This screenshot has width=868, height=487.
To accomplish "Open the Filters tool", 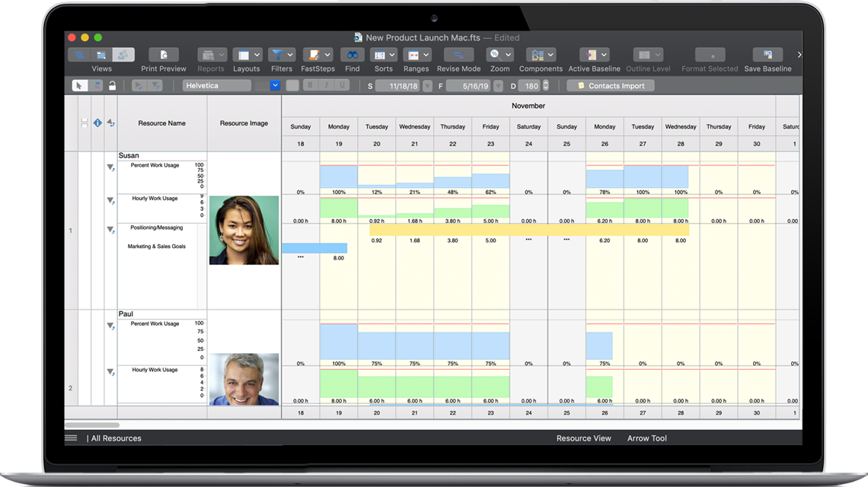I will click(x=276, y=55).
